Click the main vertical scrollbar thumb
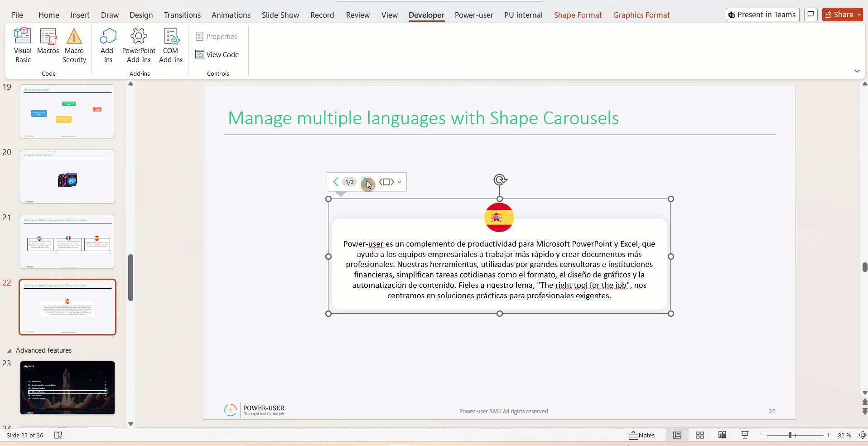The width and height of the screenshot is (868, 446). click(x=865, y=267)
